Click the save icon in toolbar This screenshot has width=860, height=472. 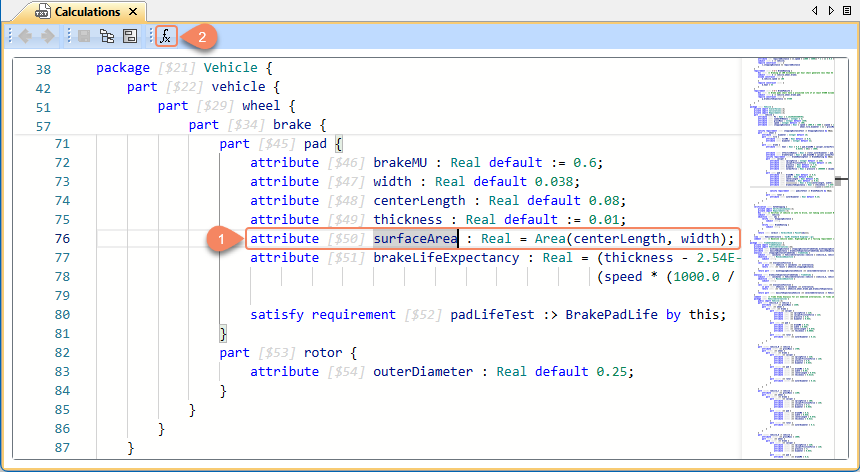85,37
